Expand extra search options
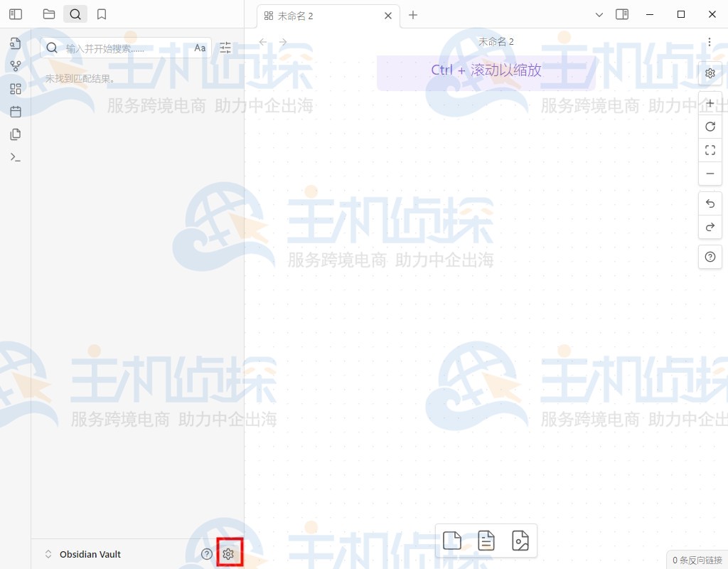The width and height of the screenshot is (728, 569). [225, 48]
